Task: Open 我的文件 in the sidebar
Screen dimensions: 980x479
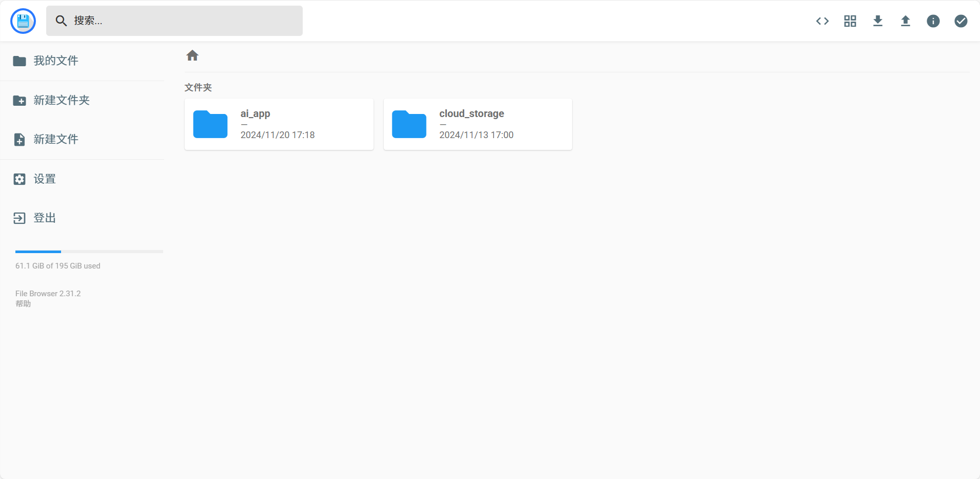Action: point(82,61)
